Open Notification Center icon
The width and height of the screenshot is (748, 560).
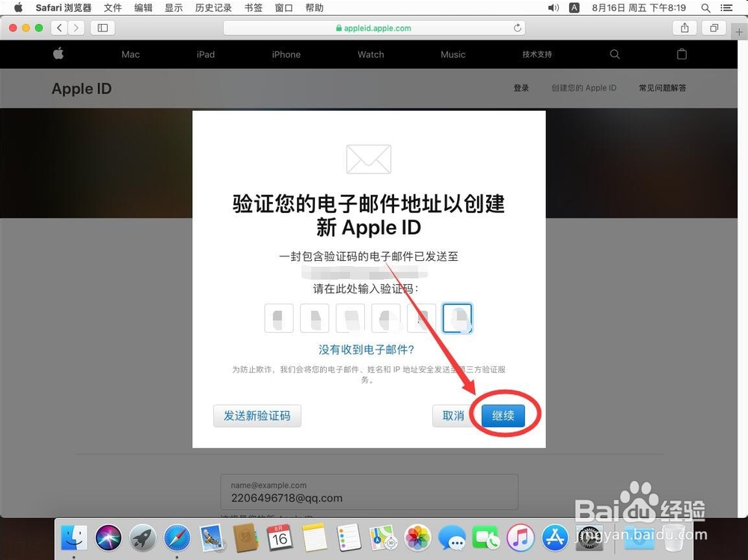point(726,7)
